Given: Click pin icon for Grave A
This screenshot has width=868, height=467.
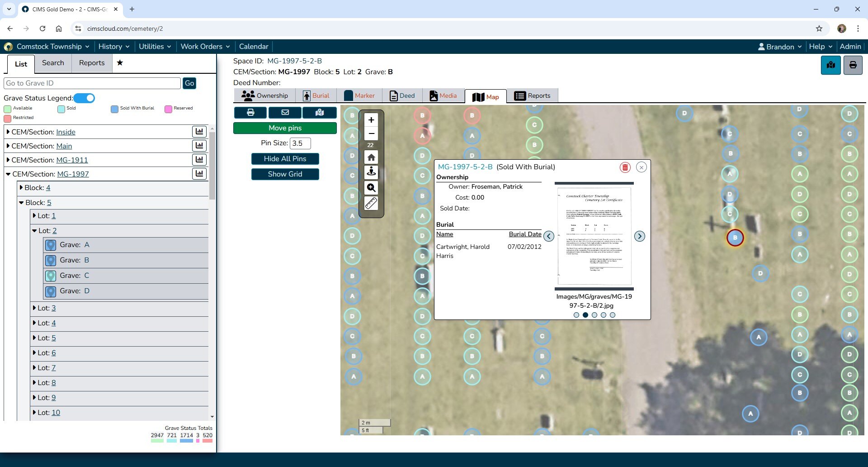Looking at the screenshot, I should pos(51,245).
